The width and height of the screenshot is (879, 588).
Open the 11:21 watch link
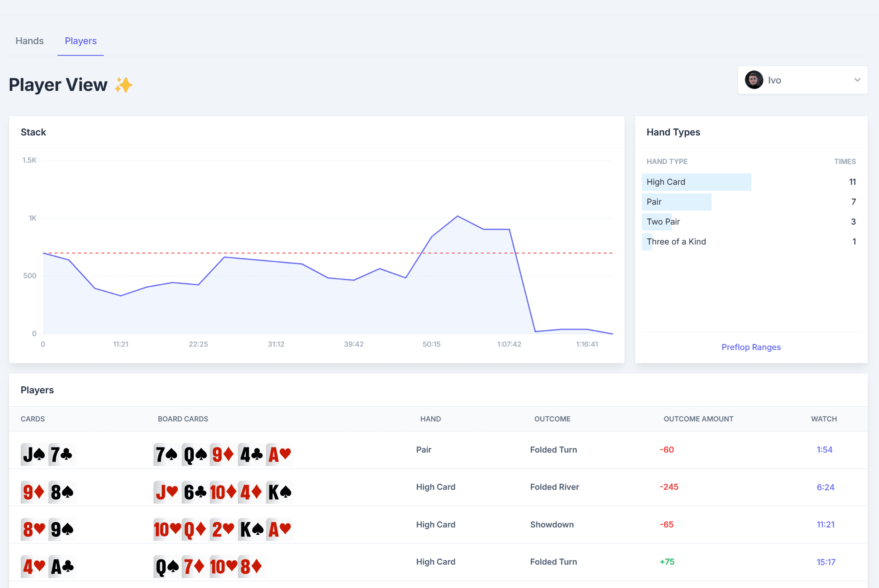(825, 524)
